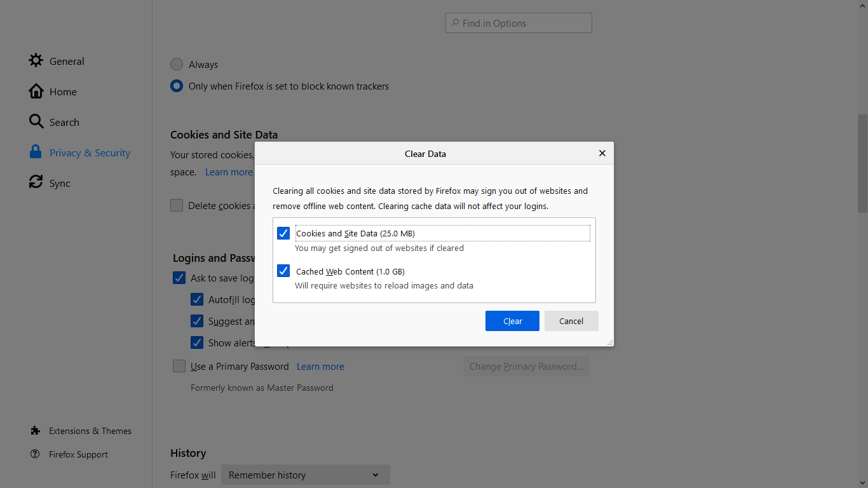
Task: Click the Privacy & Security lock icon
Action: tap(36, 152)
